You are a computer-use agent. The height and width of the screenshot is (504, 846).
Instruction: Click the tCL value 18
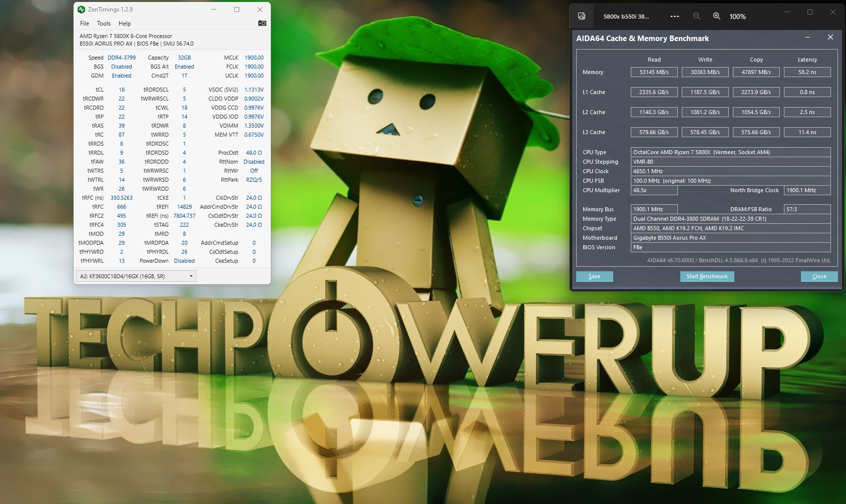pos(122,90)
